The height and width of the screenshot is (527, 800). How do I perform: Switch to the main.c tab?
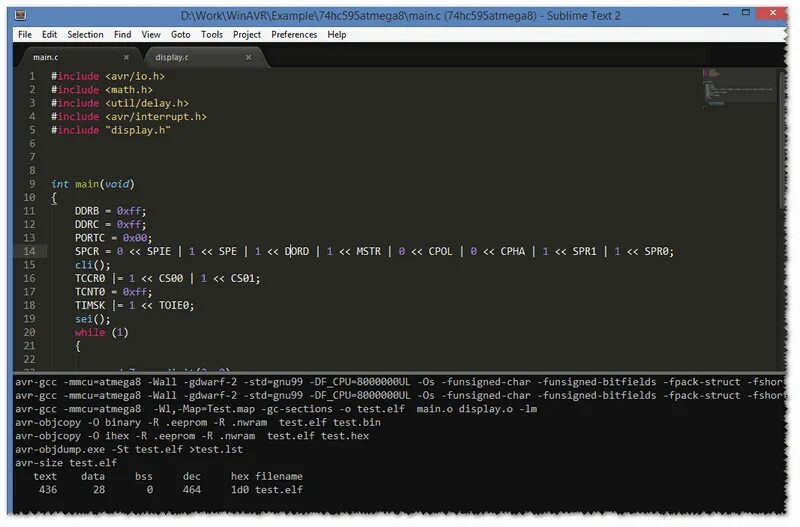[77, 57]
